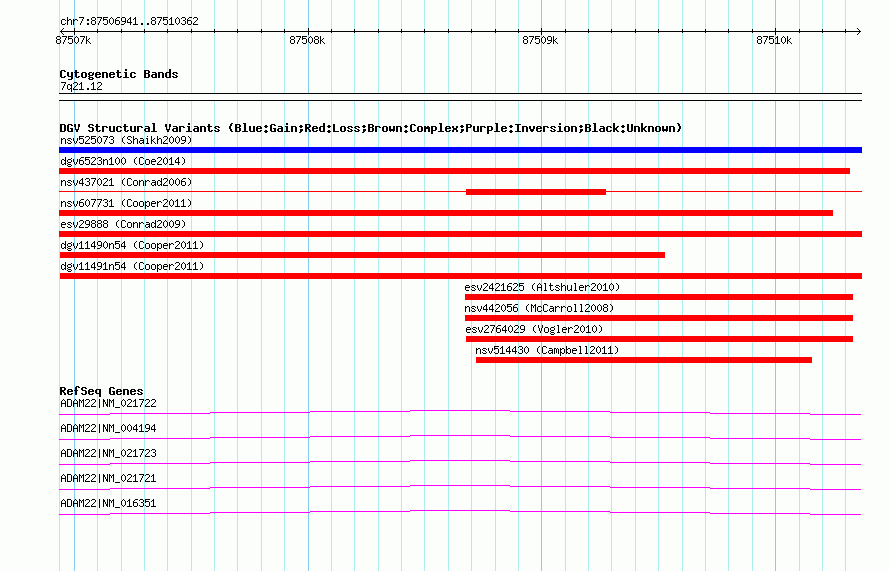The image size is (890, 571).
Task: Open ADAM22|NM_021723 gene label
Action: click(x=108, y=454)
